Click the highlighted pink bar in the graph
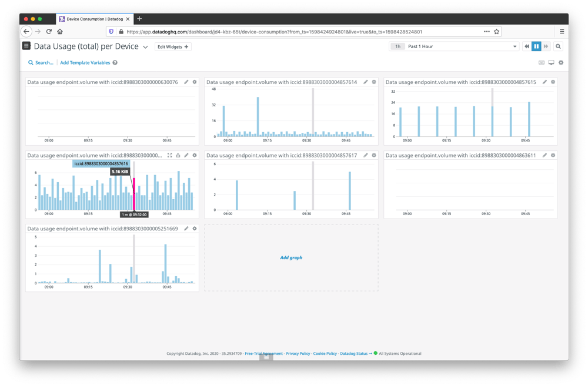 [134, 194]
